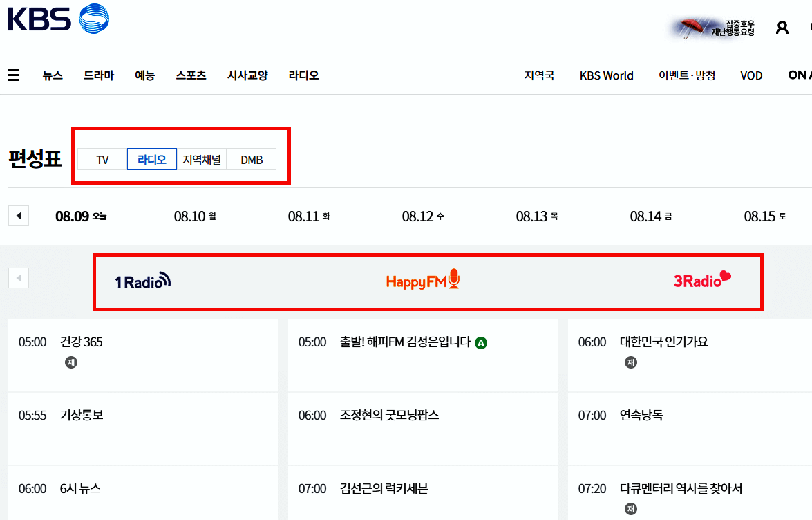Image resolution: width=812 pixels, height=520 pixels.
Task: Click the 05:55 time entry
Action: tap(32, 416)
